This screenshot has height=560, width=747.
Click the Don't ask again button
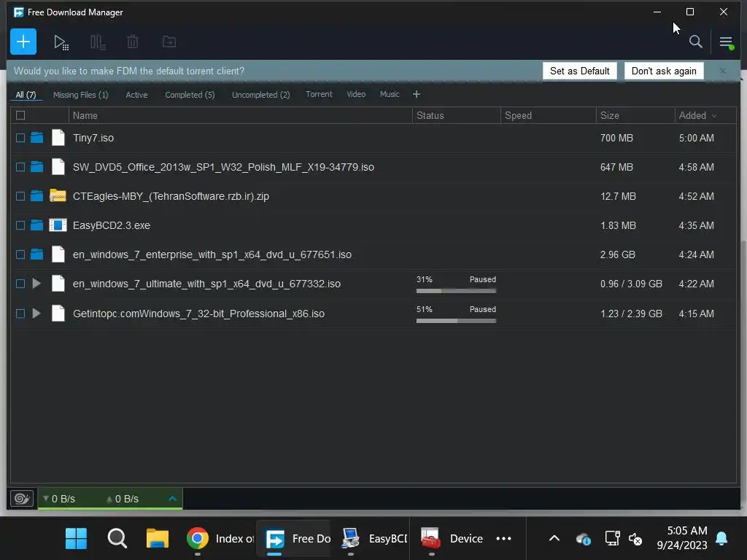pos(664,71)
